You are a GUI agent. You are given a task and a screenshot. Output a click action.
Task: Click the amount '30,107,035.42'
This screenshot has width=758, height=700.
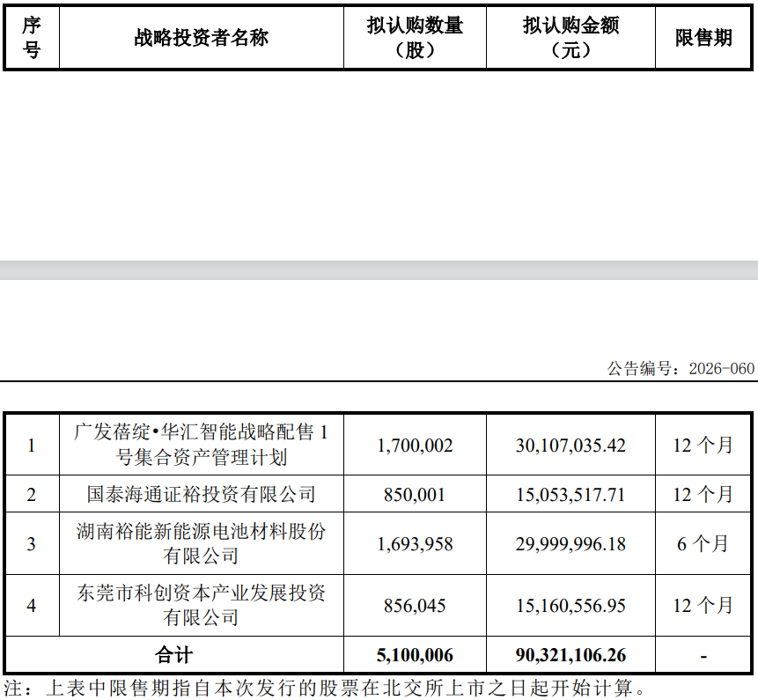(570, 446)
